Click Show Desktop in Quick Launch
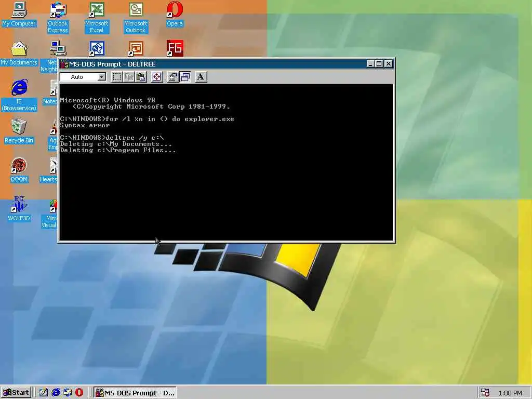This screenshot has height=399, width=532. pyautogui.click(x=44, y=393)
